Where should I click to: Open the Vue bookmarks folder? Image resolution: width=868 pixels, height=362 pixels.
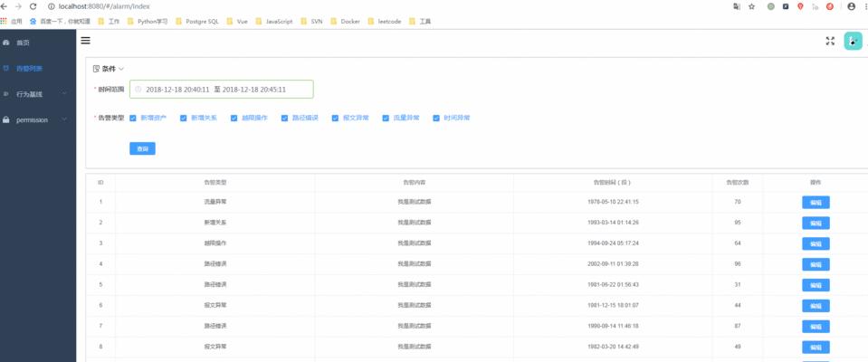237,22
